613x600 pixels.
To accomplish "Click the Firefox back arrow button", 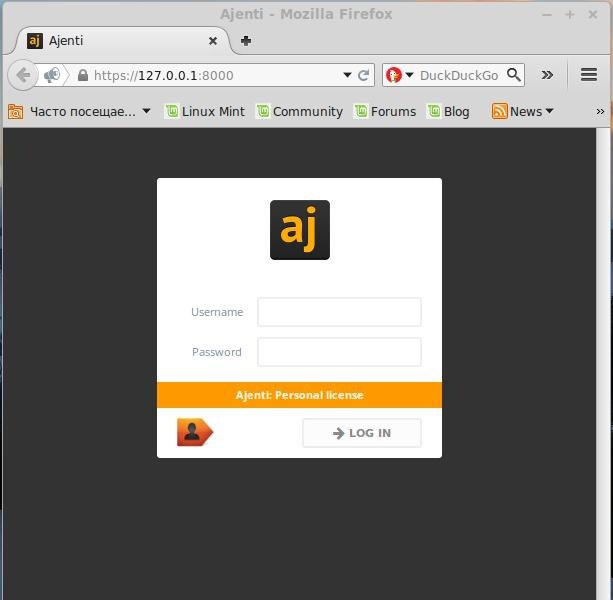I will [x=23, y=75].
